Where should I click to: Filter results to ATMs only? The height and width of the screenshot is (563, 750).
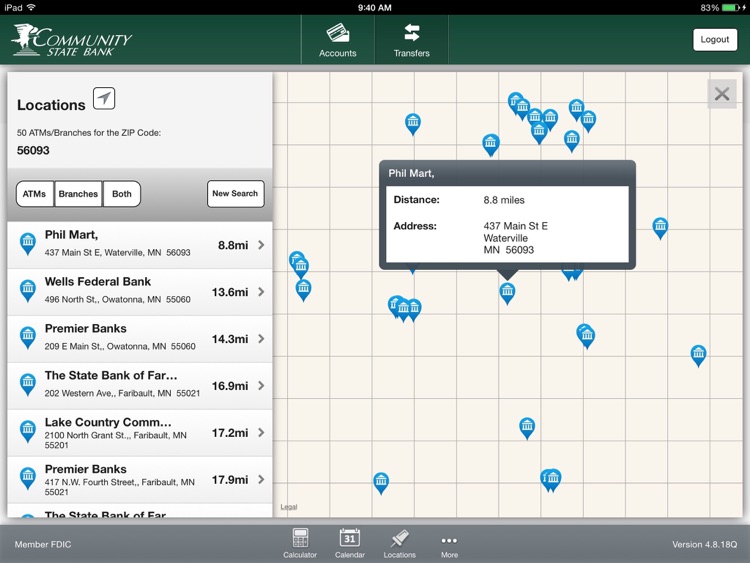[34, 194]
